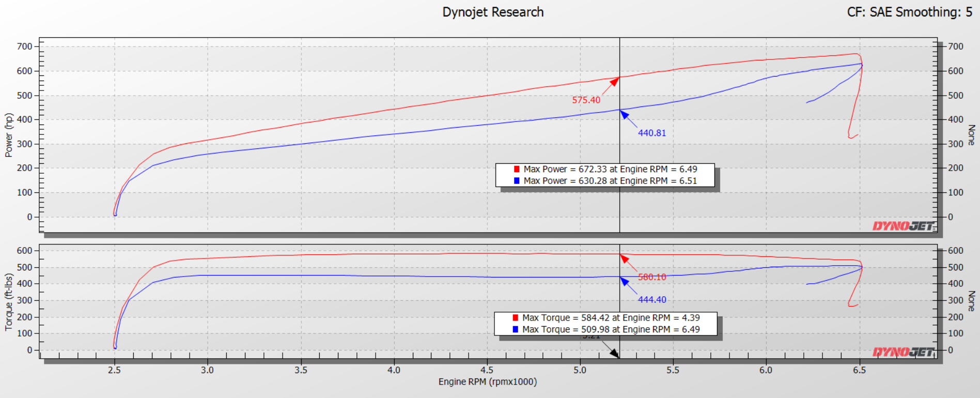The width and height of the screenshot is (980, 398).
Task: Click the Engine RPM (rpmx1000) axis title
Action: pos(488,382)
